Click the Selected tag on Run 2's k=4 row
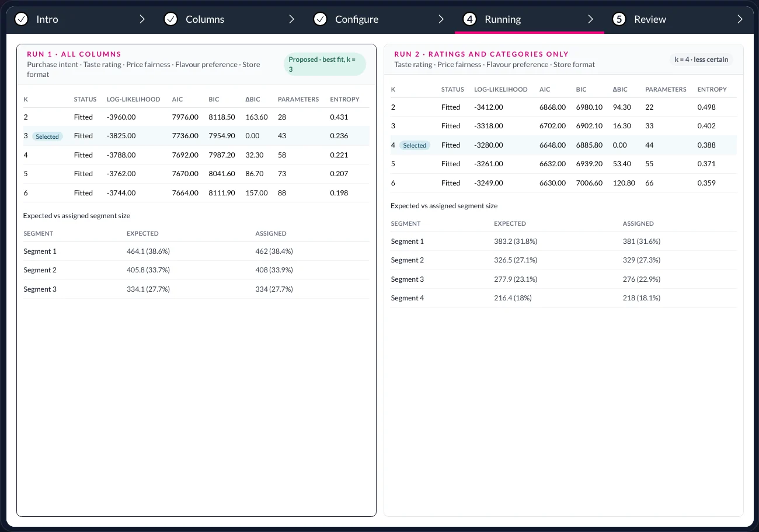759x532 pixels. click(415, 145)
